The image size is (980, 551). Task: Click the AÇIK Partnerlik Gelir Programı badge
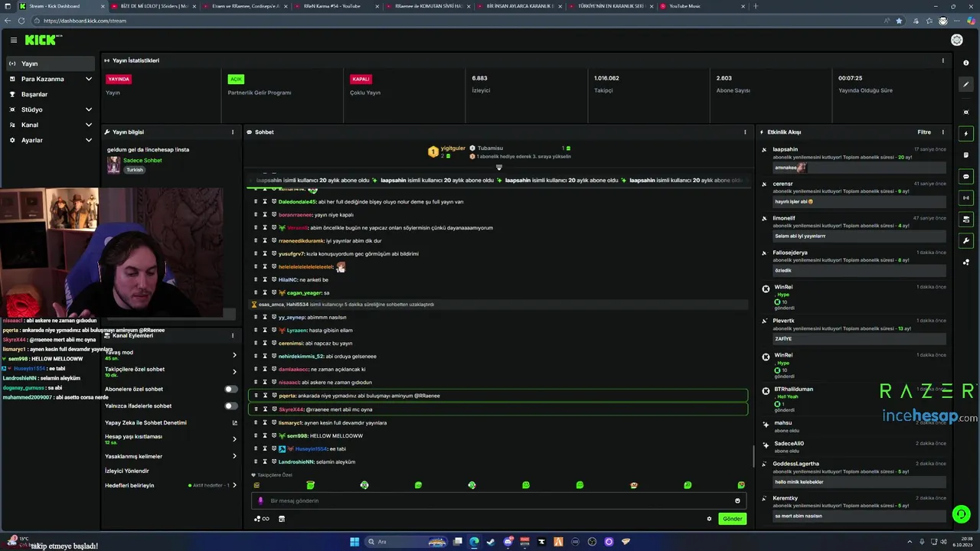(x=236, y=79)
